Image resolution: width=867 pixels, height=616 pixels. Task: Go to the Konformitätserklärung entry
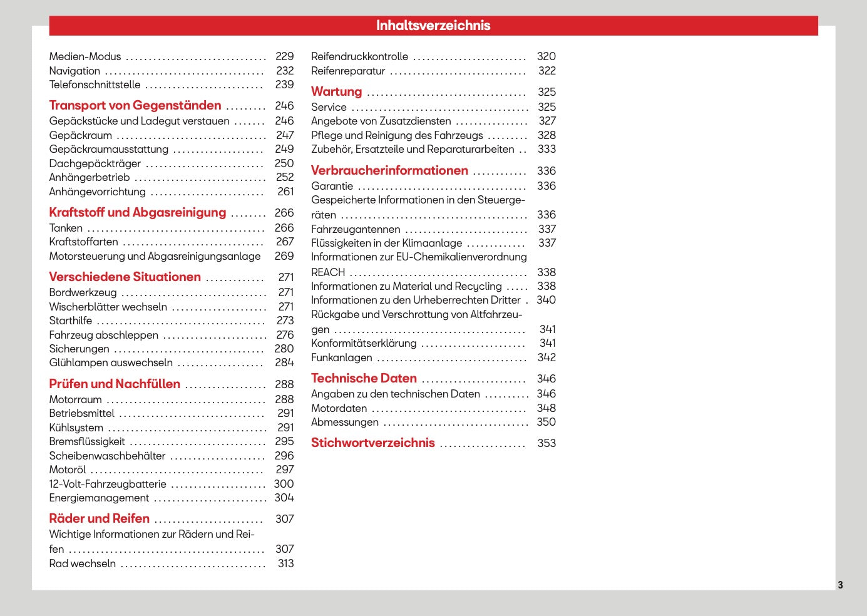point(364,343)
